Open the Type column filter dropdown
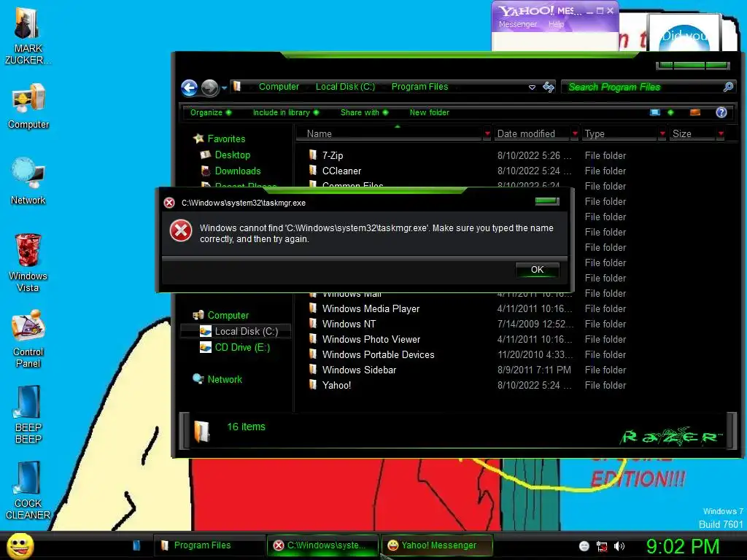The image size is (747, 560). tap(662, 134)
